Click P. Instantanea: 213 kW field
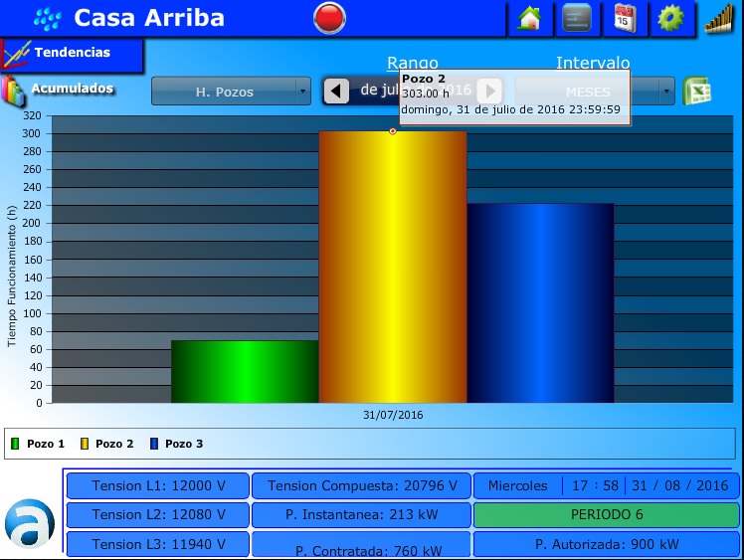The height and width of the screenshot is (560, 744). [x=362, y=514]
